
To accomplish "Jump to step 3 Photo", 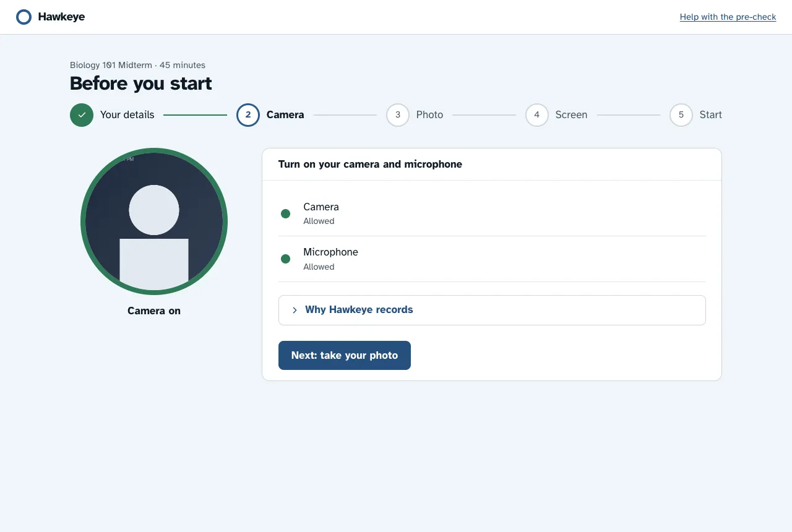I will [x=415, y=115].
